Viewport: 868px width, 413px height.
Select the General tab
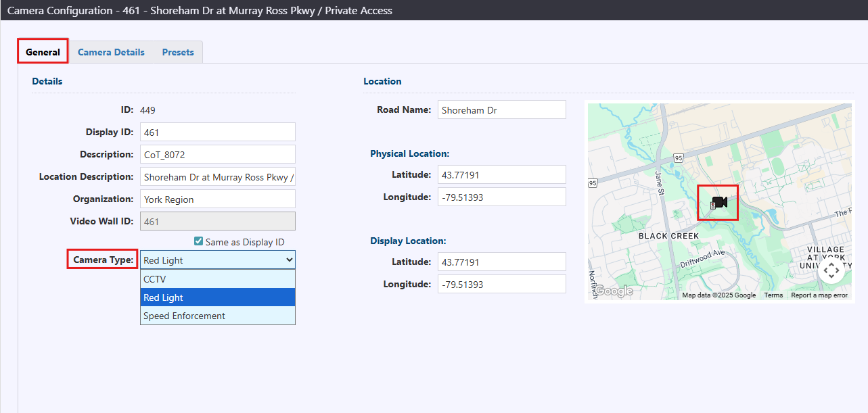point(43,52)
